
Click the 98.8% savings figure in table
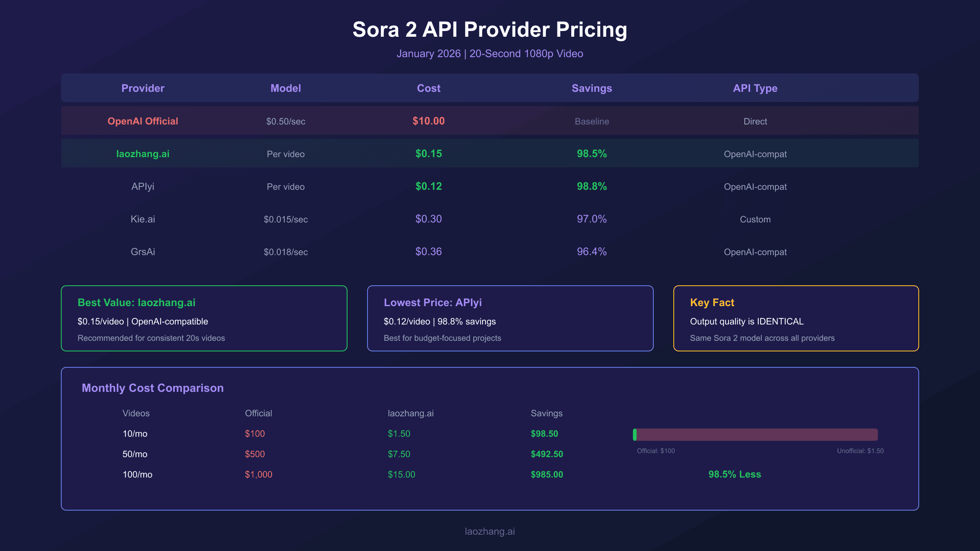[x=592, y=187]
